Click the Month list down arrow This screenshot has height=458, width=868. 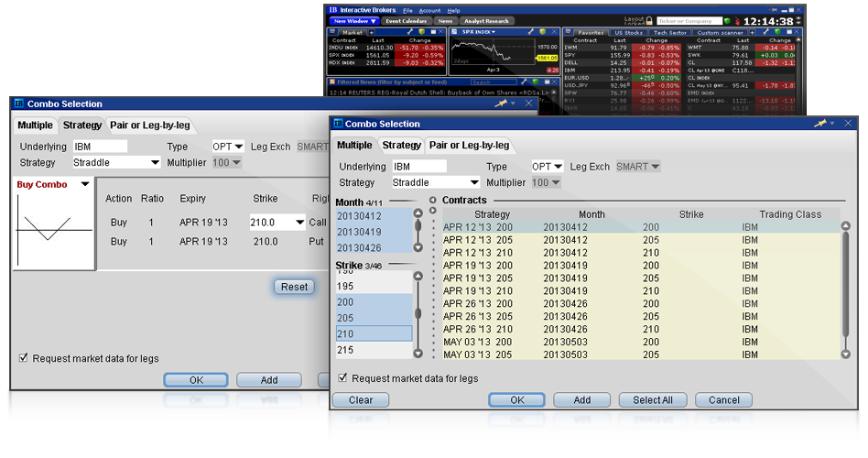[x=418, y=247]
